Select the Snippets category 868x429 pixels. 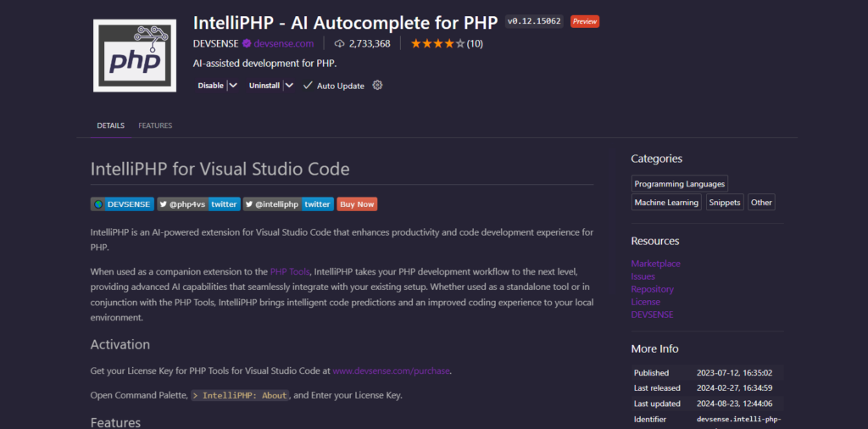pyautogui.click(x=725, y=202)
